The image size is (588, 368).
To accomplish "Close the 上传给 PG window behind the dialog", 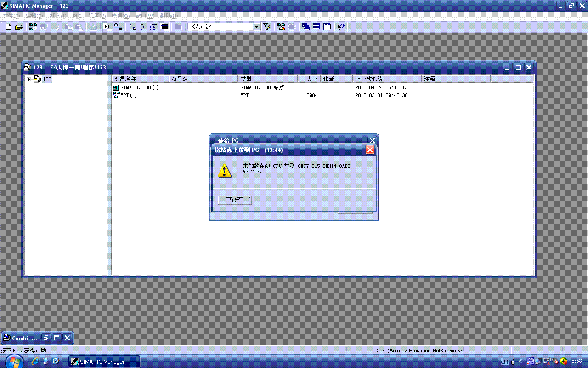I will point(372,140).
